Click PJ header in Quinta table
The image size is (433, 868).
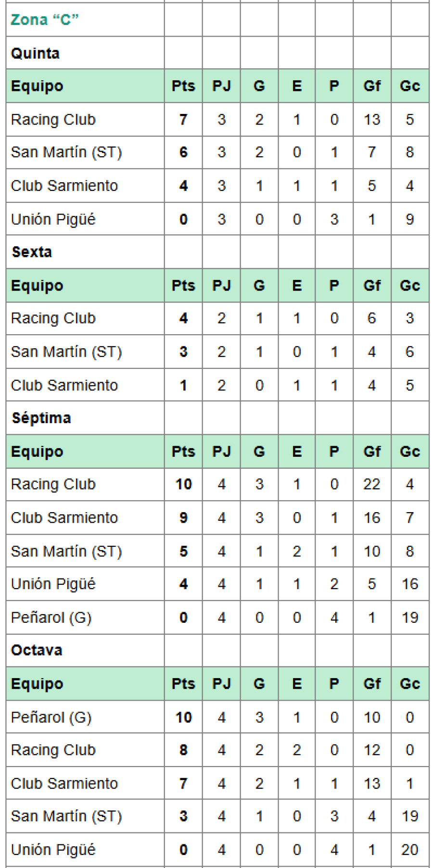pos(221,86)
